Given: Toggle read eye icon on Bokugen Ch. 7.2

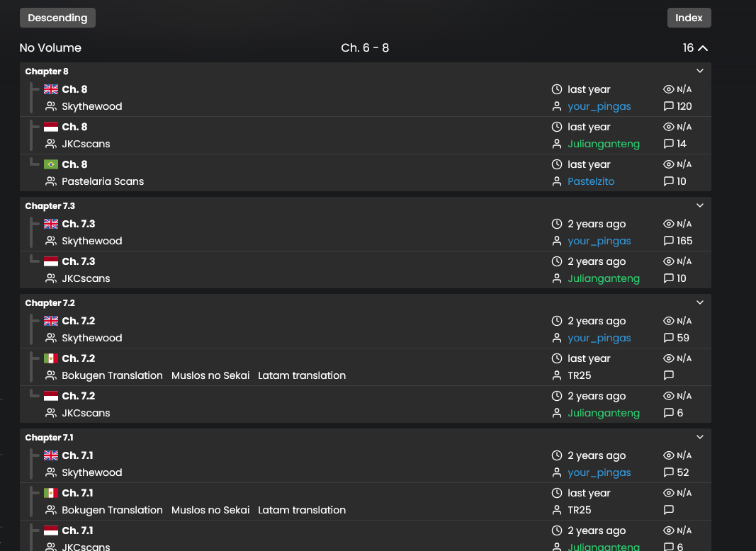Looking at the screenshot, I should pos(668,358).
